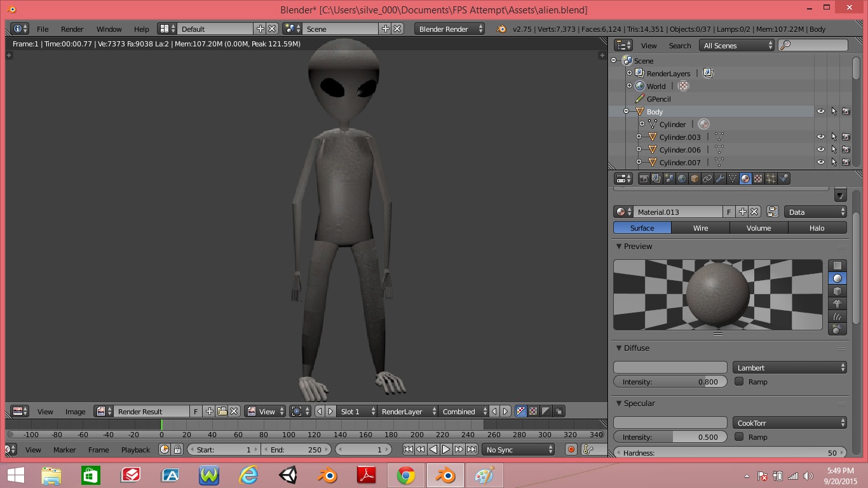This screenshot has height=488, width=868.
Task: Open image file icon beside Render Result
Action: (x=222, y=412)
